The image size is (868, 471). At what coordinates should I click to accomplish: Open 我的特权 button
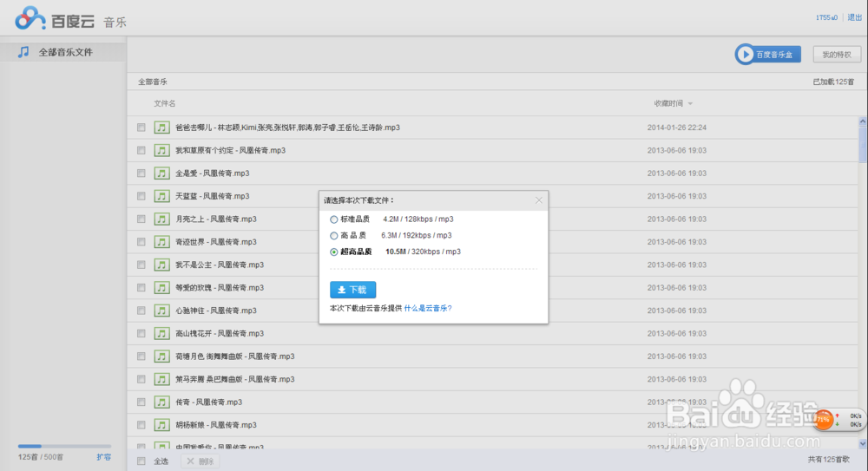pos(837,55)
